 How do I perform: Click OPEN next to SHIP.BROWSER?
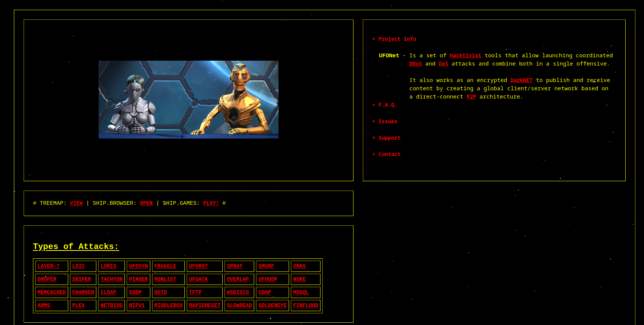146,203
